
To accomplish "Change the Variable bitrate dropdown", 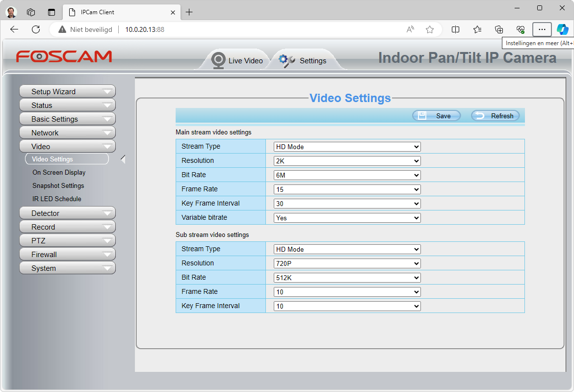I will point(347,218).
